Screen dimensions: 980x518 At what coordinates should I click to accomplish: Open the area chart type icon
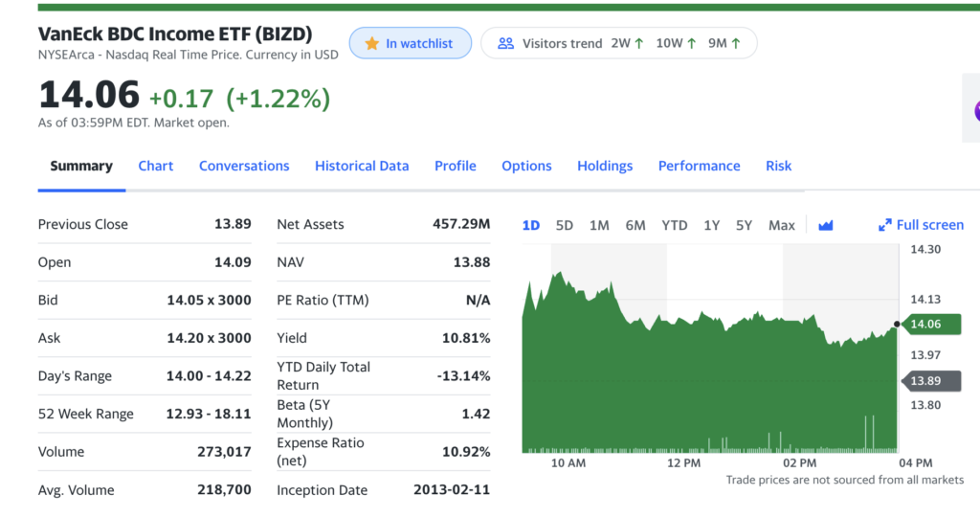(826, 225)
